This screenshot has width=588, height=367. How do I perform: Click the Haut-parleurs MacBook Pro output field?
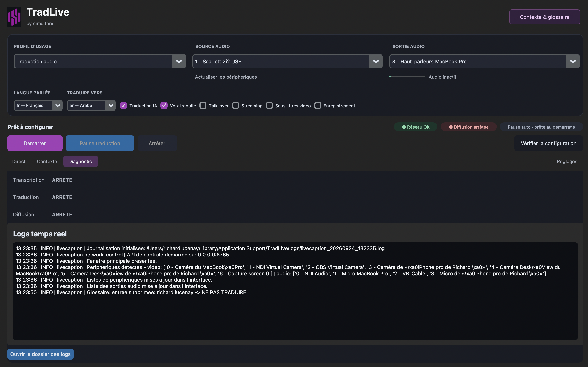click(478, 61)
